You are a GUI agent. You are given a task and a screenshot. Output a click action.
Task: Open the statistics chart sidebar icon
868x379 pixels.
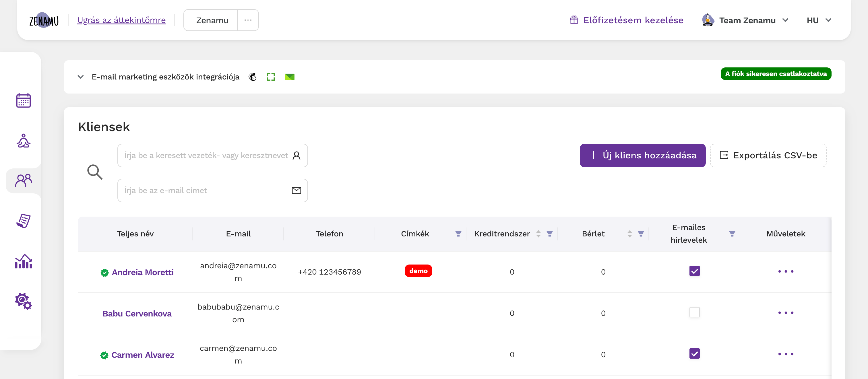pos(23,261)
